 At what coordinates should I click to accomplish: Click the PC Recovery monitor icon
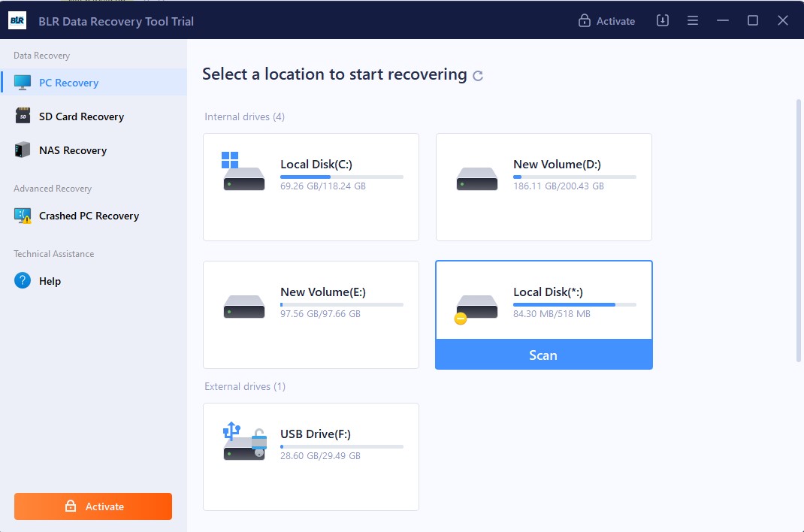tap(23, 83)
